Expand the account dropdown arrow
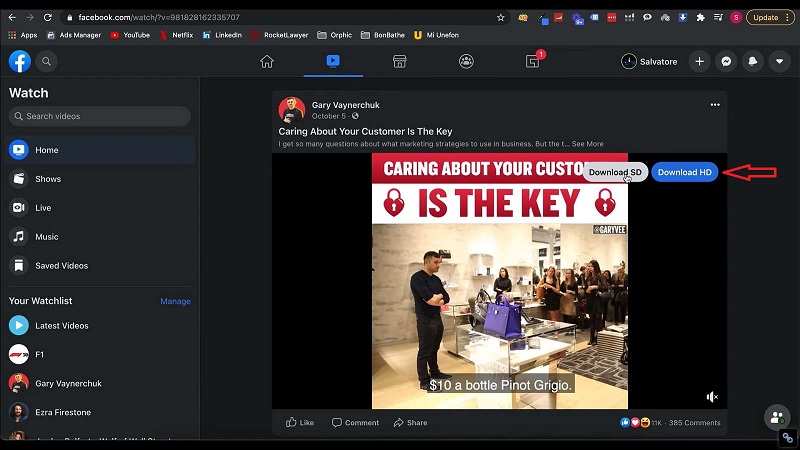Image resolution: width=800 pixels, height=450 pixels. [780, 62]
